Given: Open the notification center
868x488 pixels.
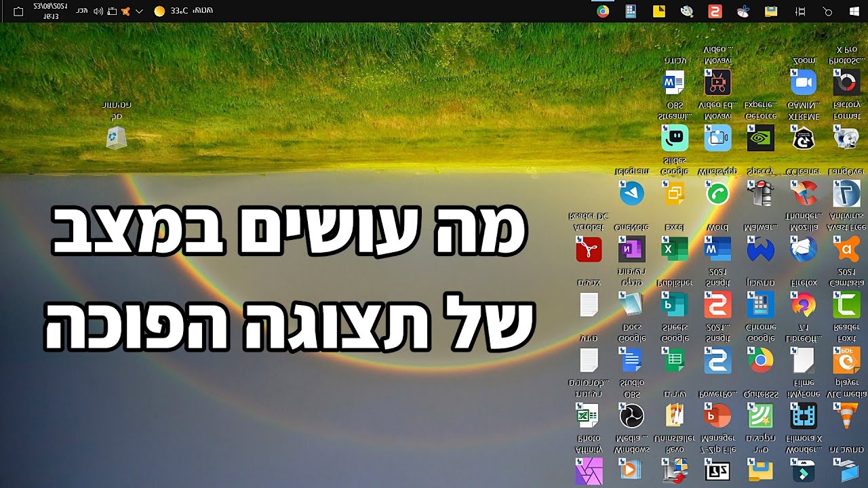Looking at the screenshot, I should [x=18, y=11].
